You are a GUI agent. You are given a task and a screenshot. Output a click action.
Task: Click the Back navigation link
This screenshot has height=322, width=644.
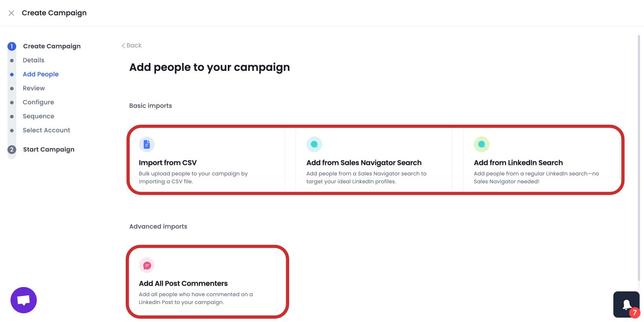point(131,45)
